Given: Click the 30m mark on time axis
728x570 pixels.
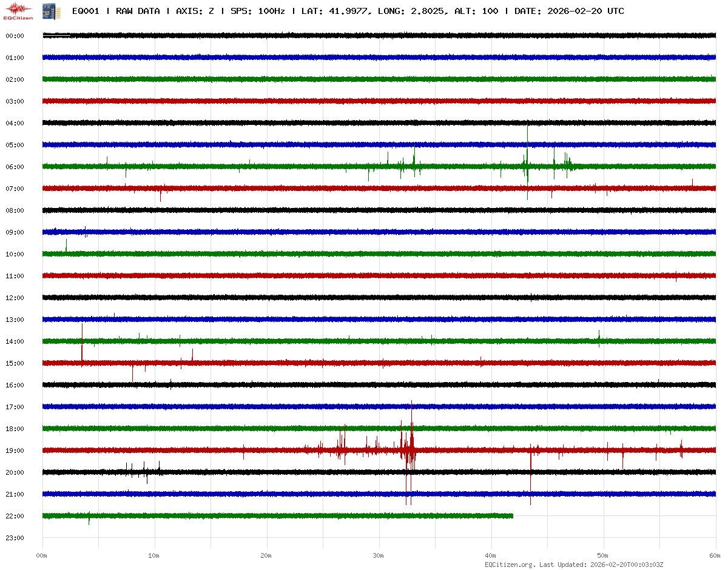Looking at the screenshot, I should [379, 555].
